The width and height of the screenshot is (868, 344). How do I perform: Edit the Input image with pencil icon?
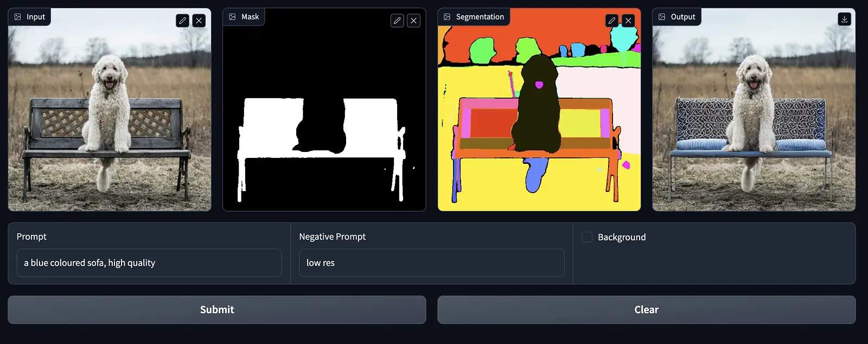coord(182,21)
